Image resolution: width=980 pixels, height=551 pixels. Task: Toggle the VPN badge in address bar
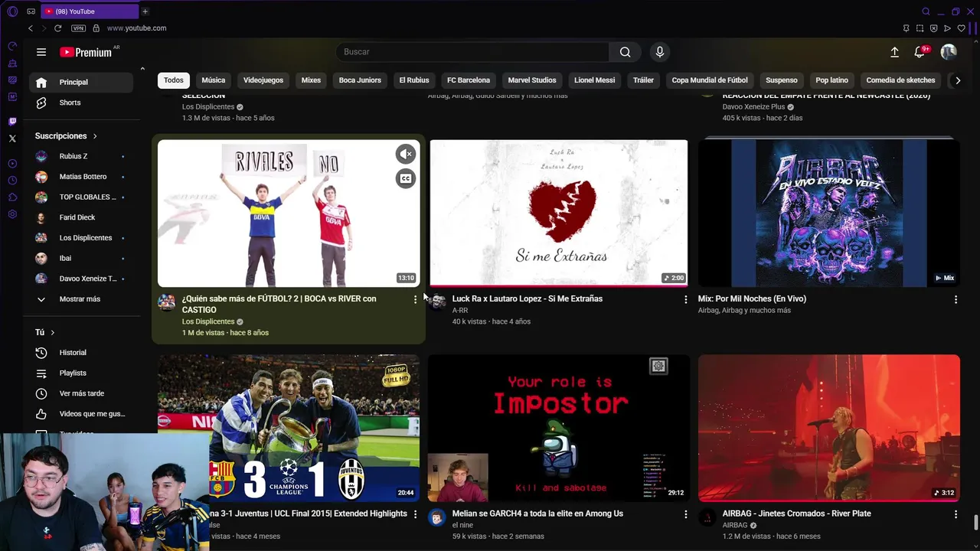[78, 28]
